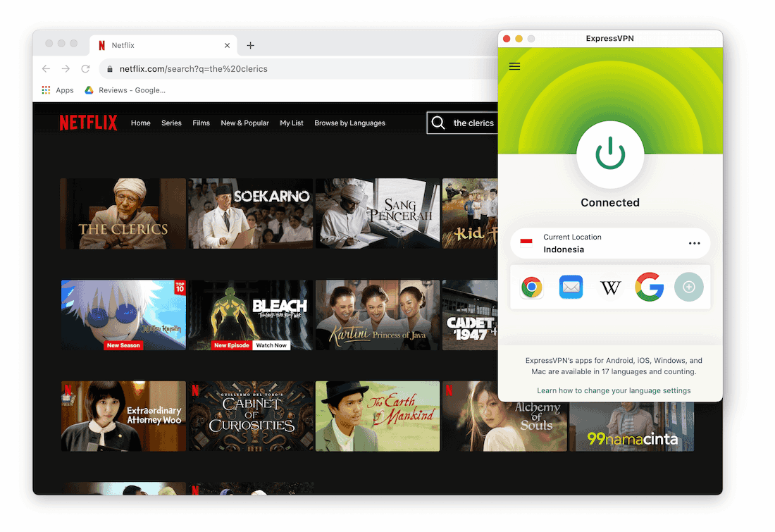Image resolution: width=775 pixels, height=532 pixels.
Task: Click the Watch Now badge on Bleach
Action: pyautogui.click(x=271, y=345)
